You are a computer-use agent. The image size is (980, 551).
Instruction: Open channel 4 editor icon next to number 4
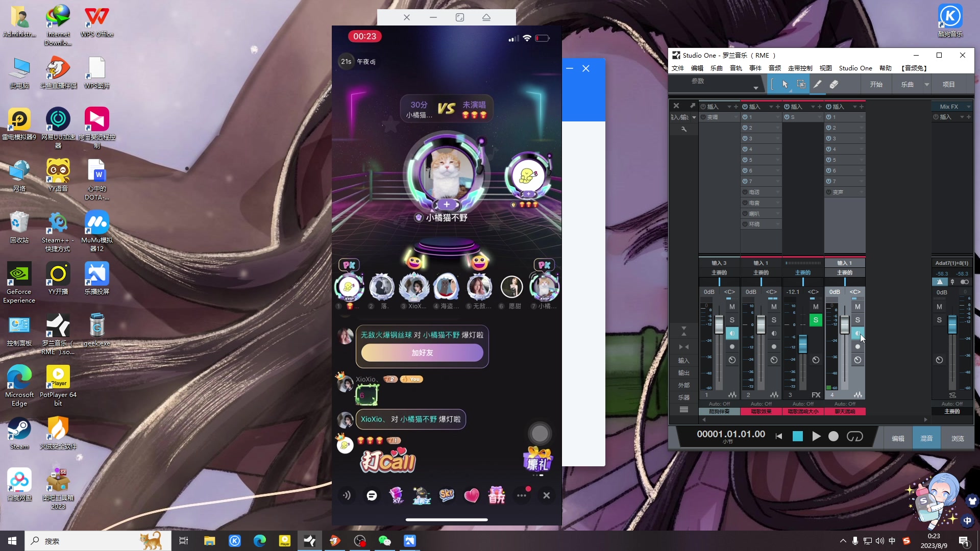tap(858, 395)
